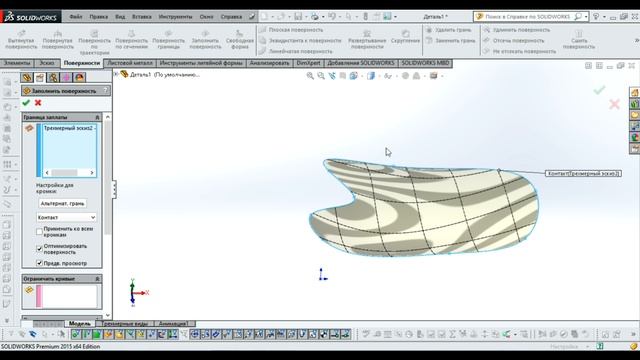The height and width of the screenshot is (360, 640).
Task: Open the help search options dropdown arrow
Action: (x=586, y=17)
